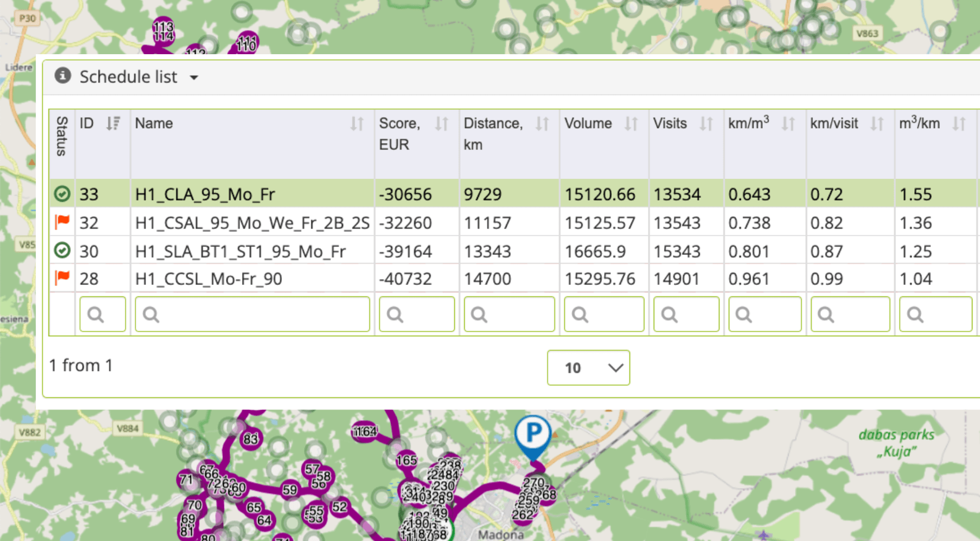Click volume value 16665.9
The image size is (980, 541).
(x=595, y=251)
